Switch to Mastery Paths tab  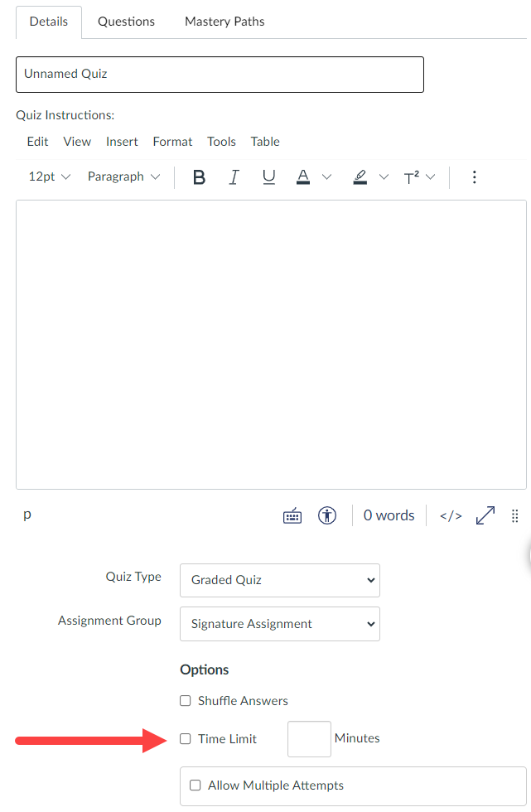[x=224, y=22]
